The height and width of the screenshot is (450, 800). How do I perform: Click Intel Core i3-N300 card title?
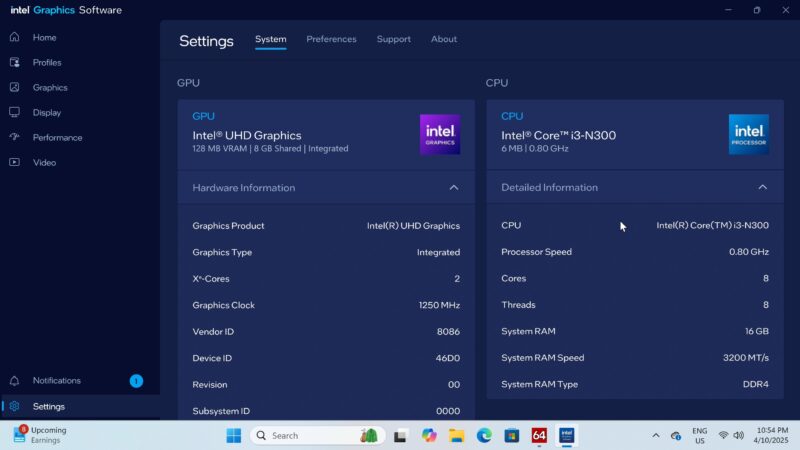[x=558, y=136]
